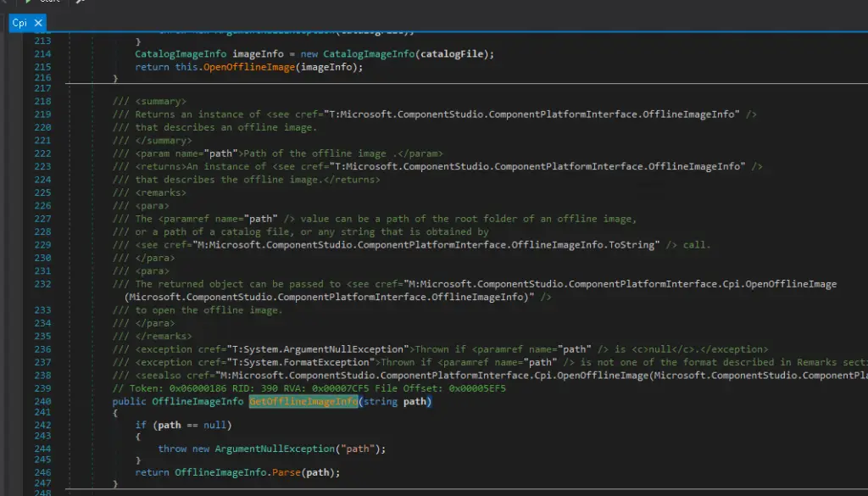Screen dimensions: 868x496
Task: Close the Cpi tab with its X icon
Action: click(x=39, y=24)
